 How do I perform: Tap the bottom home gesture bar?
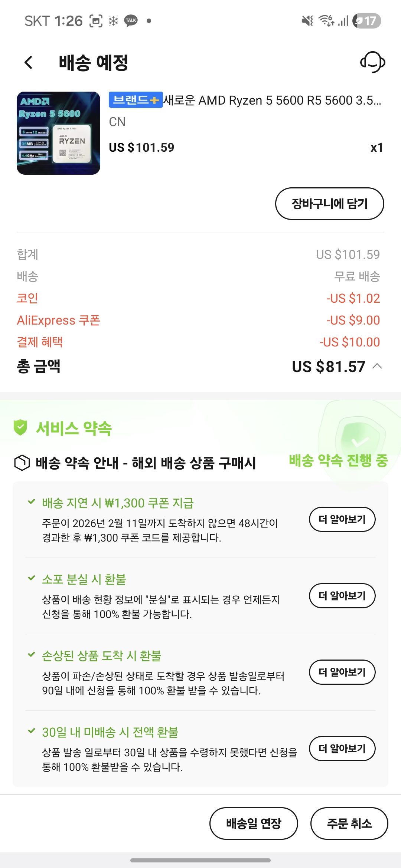pos(200,860)
